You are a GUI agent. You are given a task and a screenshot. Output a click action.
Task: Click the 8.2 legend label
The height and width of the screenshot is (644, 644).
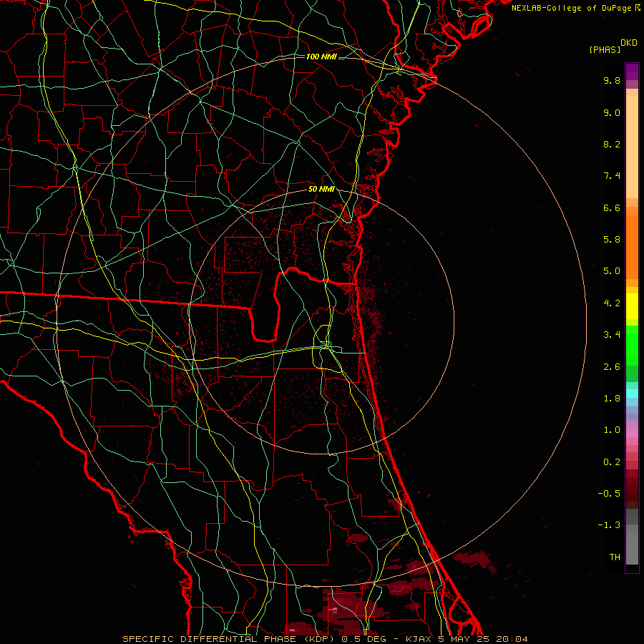(x=612, y=144)
